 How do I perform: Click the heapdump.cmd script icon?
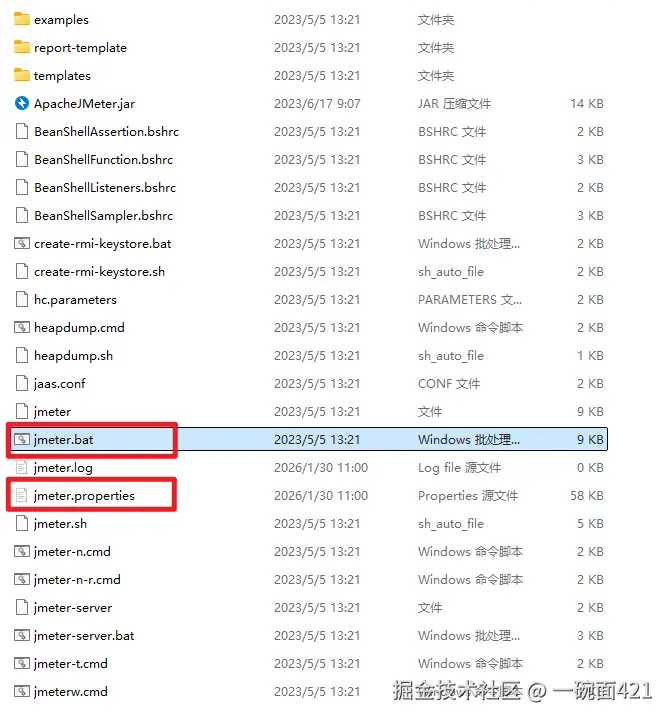22,327
